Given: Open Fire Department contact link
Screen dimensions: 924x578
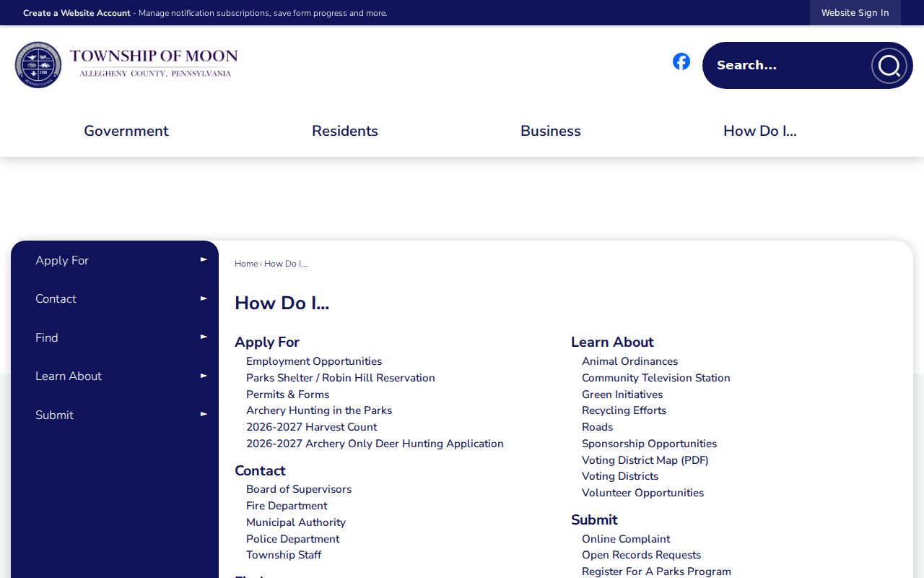Looking at the screenshot, I should tap(287, 506).
